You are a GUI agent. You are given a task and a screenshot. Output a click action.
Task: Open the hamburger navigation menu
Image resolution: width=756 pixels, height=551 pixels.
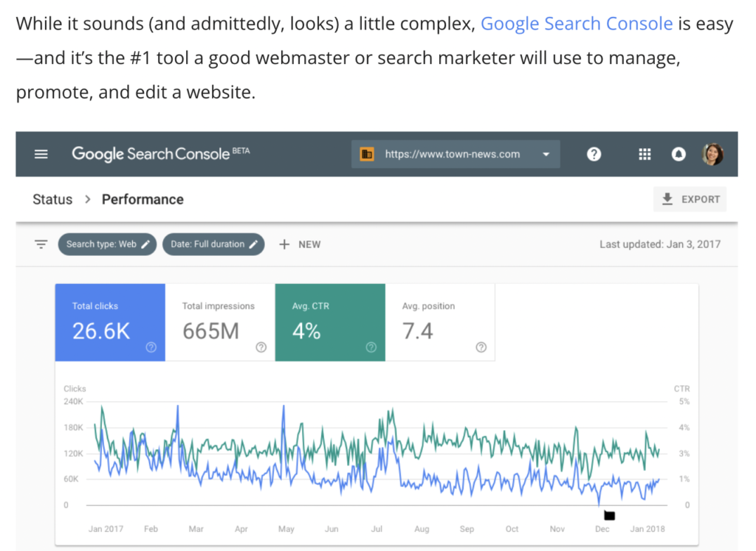(x=41, y=154)
